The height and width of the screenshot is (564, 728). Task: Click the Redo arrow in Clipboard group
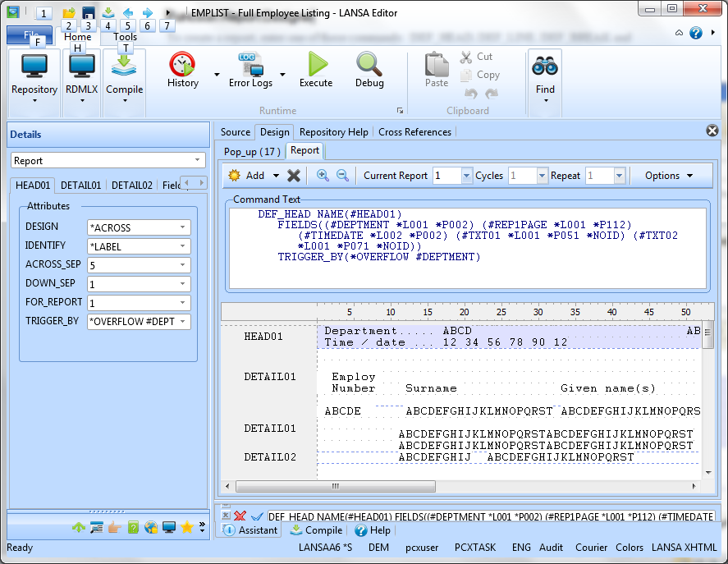click(x=491, y=94)
